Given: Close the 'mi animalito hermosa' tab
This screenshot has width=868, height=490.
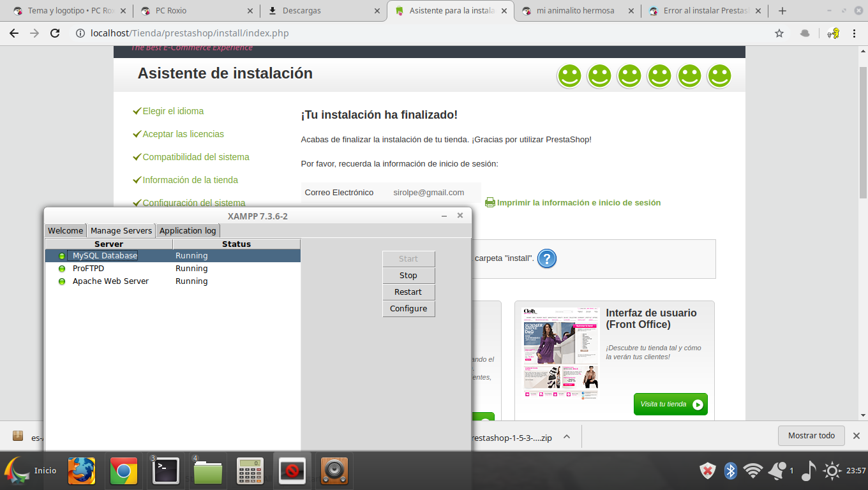Looking at the screenshot, I should [x=631, y=11].
